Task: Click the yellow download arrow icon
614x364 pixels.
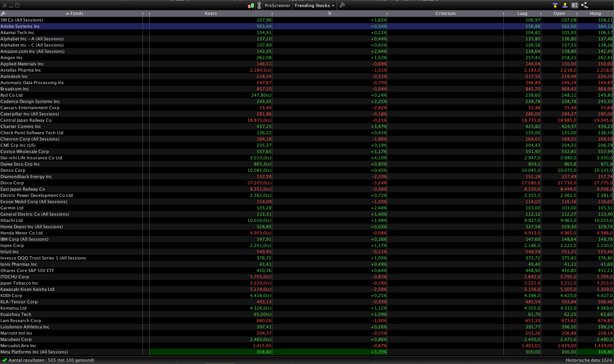Action: pos(555,5)
